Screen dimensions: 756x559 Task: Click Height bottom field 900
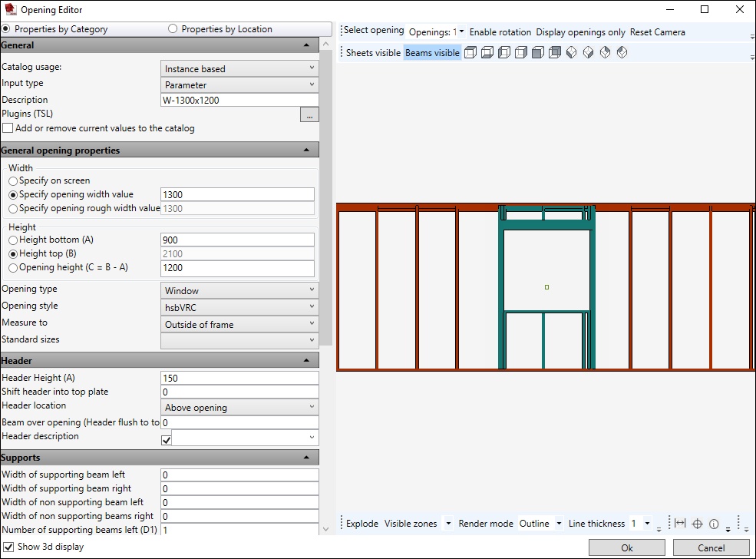[x=237, y=240]
